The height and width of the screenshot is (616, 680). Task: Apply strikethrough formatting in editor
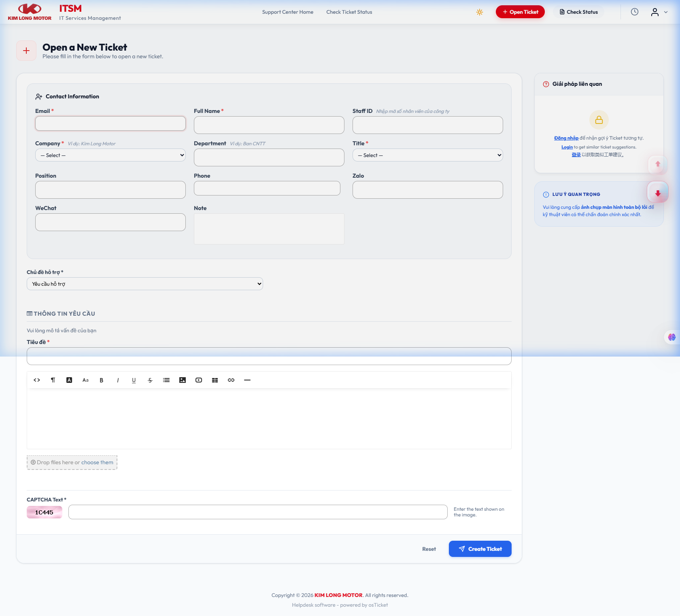click(150, 380)
